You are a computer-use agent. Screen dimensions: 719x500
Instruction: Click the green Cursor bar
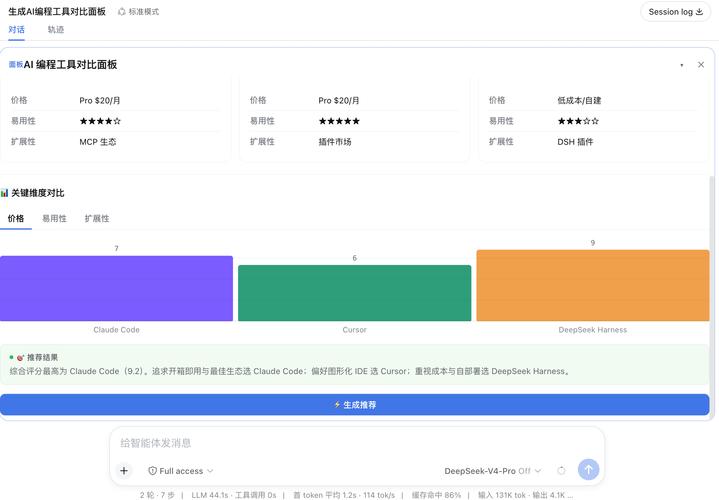coord(354,293)
